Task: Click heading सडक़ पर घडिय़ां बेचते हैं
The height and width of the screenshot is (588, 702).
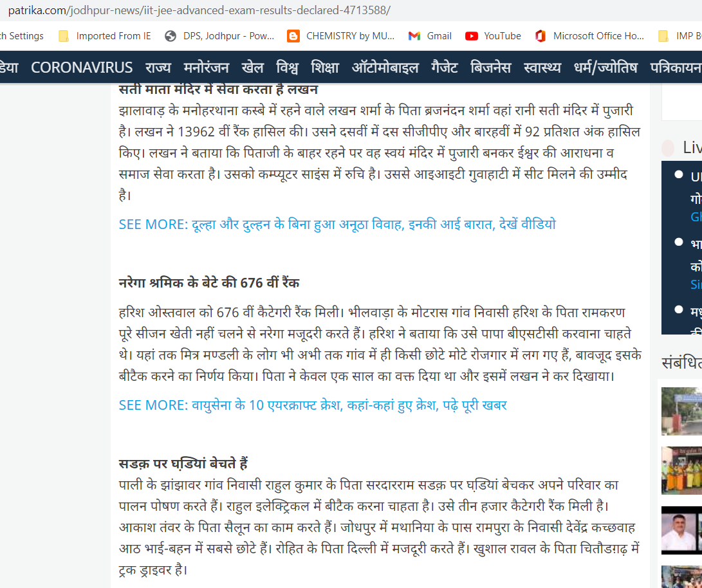Action: coord(183,464)
